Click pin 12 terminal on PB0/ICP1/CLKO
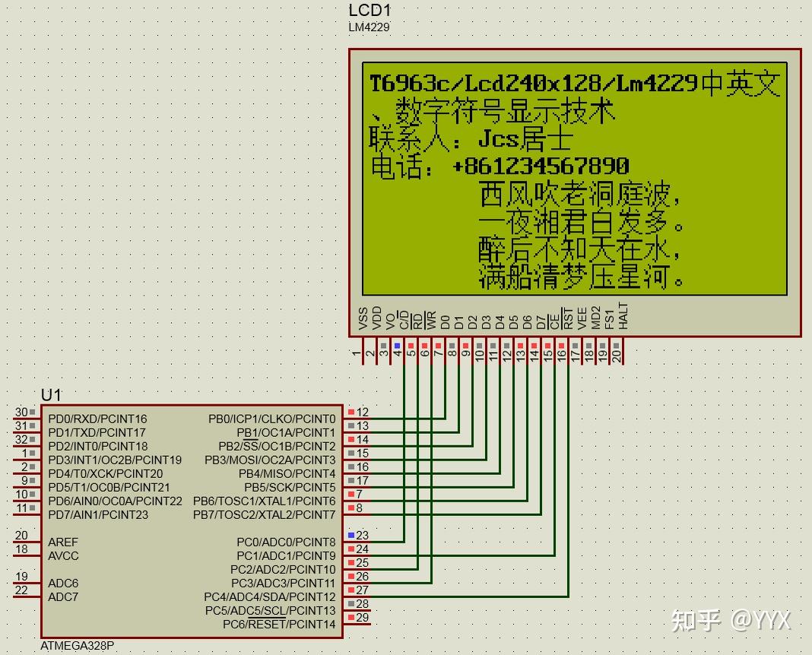The width and height of the screenshot is (812, 655). [353, 413]
